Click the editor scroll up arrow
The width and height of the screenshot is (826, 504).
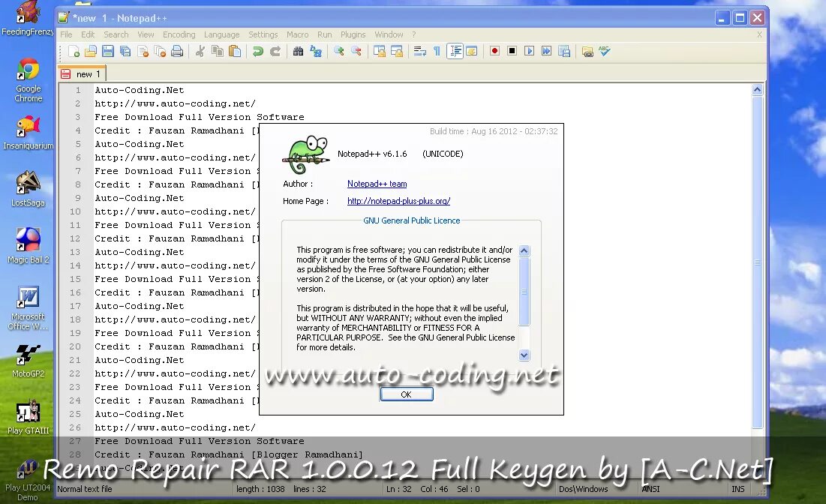pyautogui.click(x=757, y=89)
